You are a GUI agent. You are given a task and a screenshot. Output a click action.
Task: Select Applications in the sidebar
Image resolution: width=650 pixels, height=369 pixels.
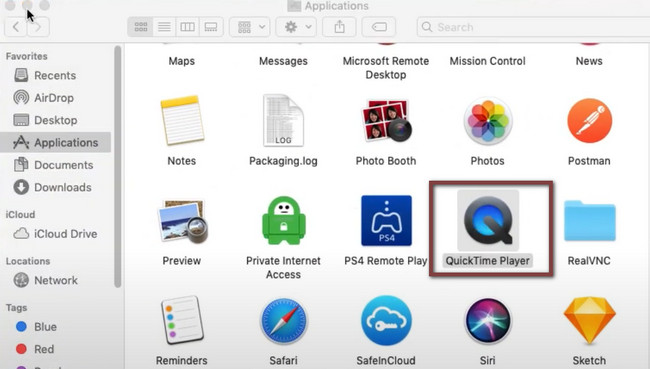pos(55,143)
